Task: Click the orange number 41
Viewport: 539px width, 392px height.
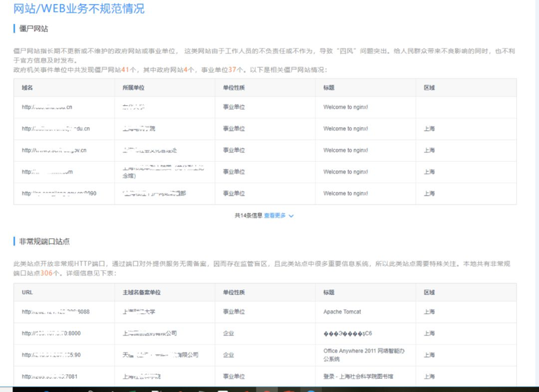Action: point(125,70)
